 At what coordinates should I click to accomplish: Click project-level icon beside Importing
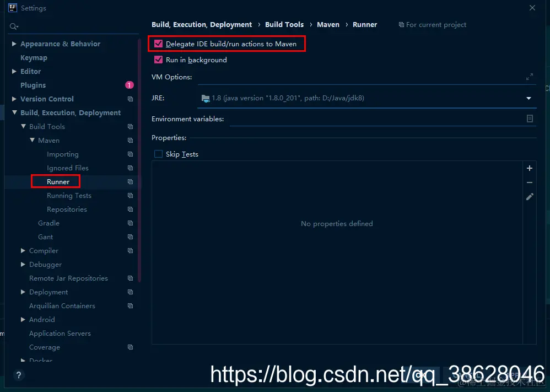[131, 154]
